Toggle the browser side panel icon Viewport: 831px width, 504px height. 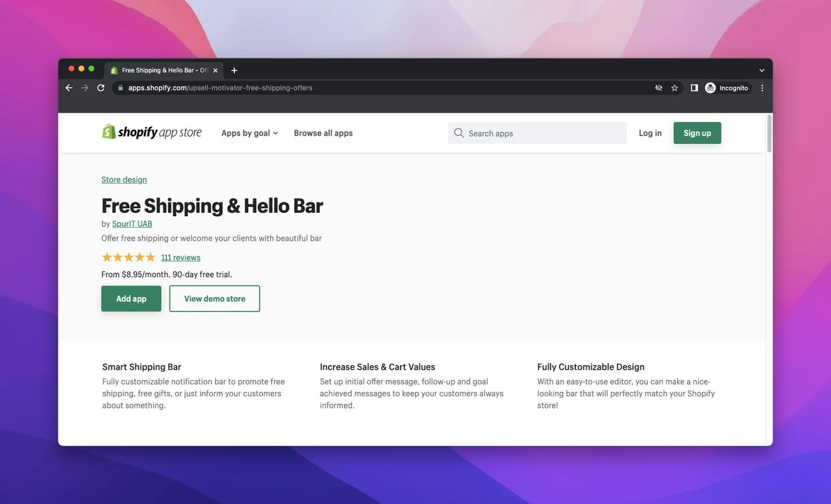(x=694, y=88)
